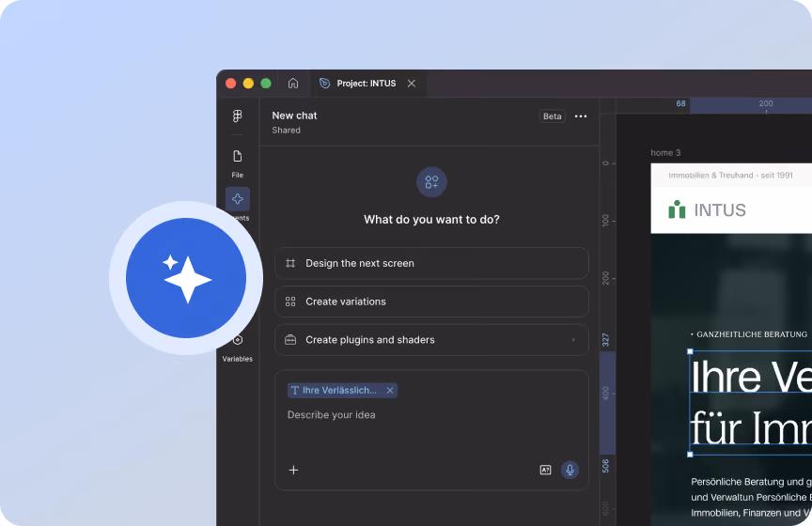Remove the Ihre Verlässlich... attachment chip
The image size is (812, 526).
390,391
